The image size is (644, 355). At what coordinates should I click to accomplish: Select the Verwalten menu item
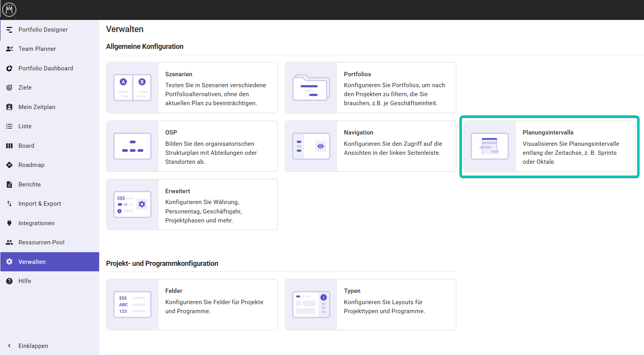point(32,262)
